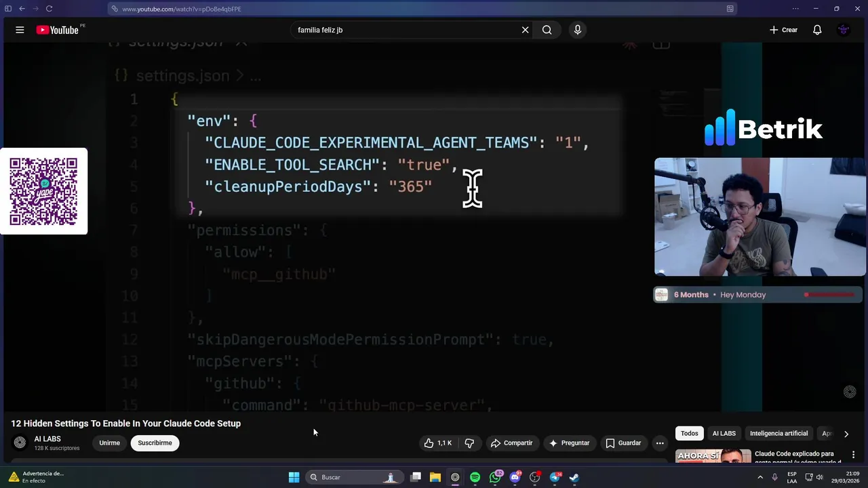Click the video title text
868x488 pixels.
(126, 423)
